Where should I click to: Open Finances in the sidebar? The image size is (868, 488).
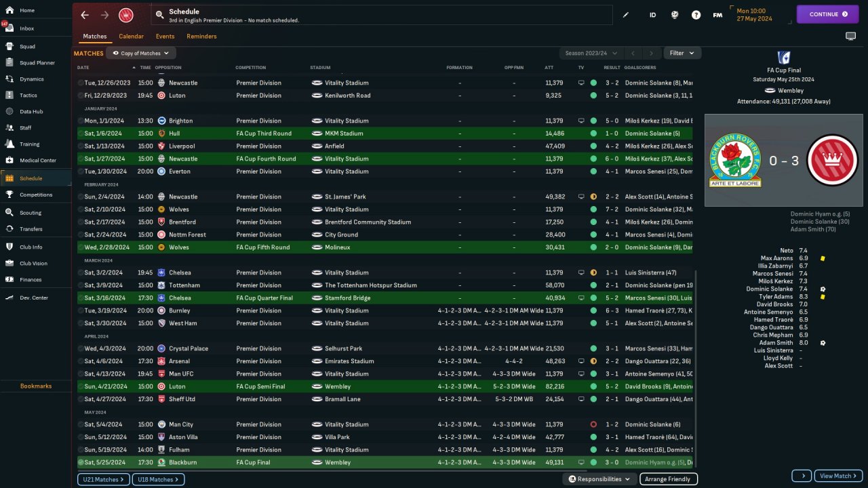pyautogui.click(x=36, y=279)
